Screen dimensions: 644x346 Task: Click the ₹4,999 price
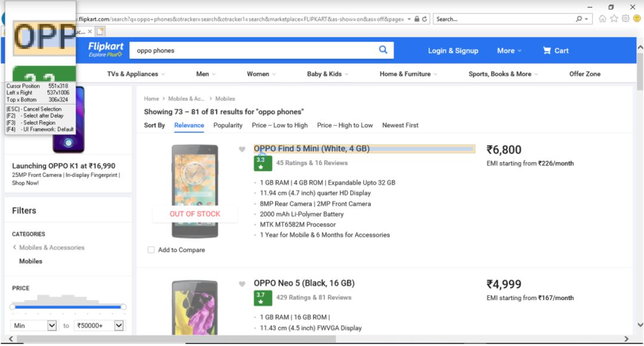pos(504,284)
